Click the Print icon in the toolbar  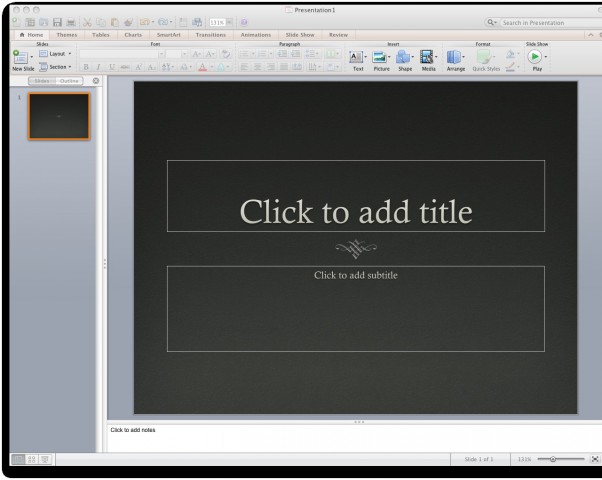71,22
